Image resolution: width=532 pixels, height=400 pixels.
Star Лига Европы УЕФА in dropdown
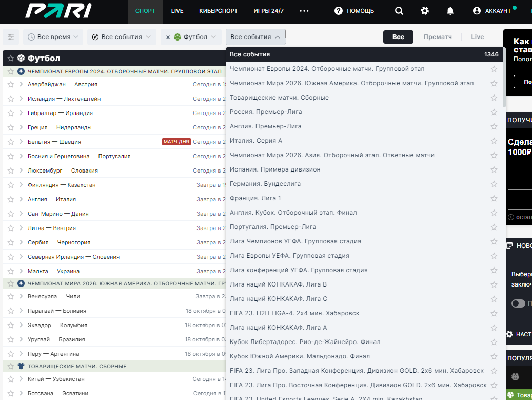point(494,256)
